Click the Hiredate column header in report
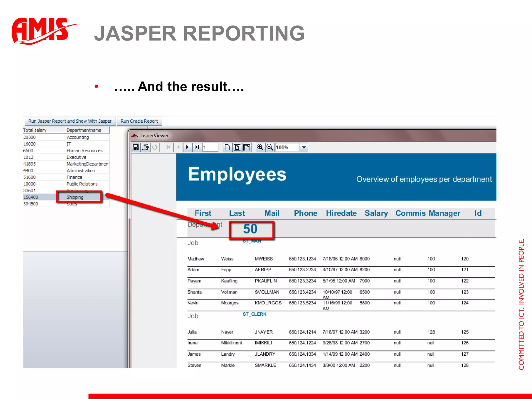The image size is (532, 399). pyautogui.click(x=341, y=213)
